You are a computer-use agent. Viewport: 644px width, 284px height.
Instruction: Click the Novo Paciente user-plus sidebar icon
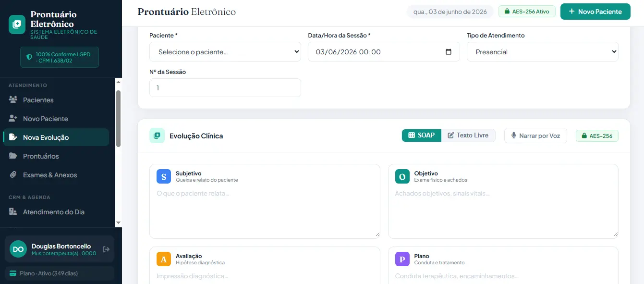(13, 119)
